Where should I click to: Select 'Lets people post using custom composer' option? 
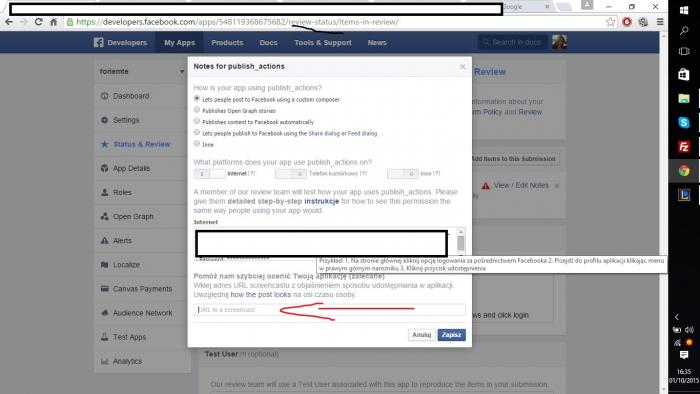coord(197,98)
